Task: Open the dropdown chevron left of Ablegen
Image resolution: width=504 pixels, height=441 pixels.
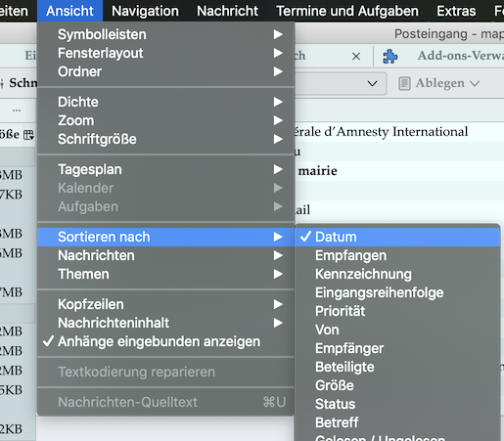Action: (372, 84)
